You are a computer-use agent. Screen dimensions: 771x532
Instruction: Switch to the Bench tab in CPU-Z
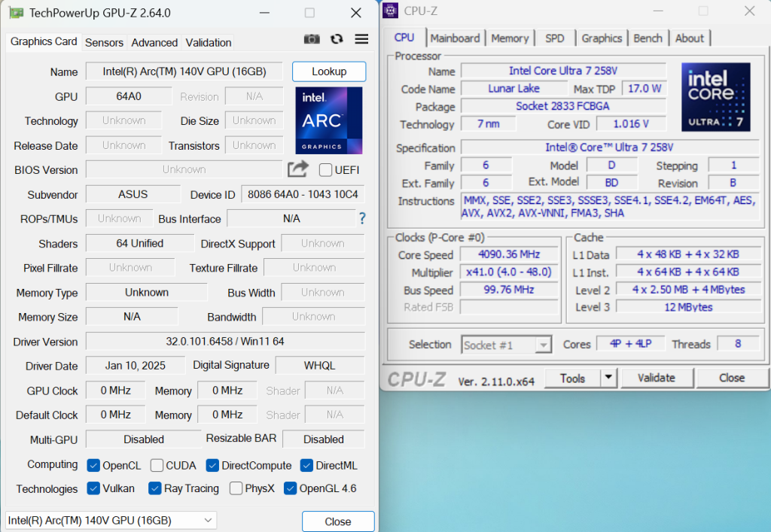coord(648,38)
